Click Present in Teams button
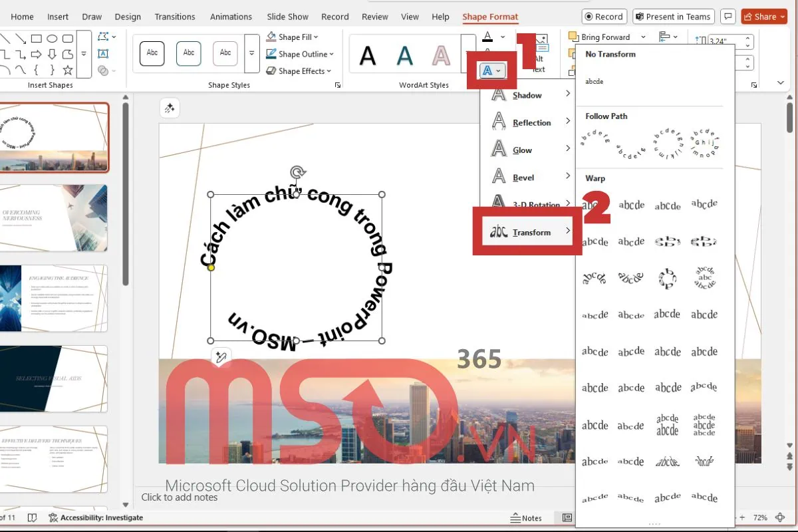 click(672, 17)
